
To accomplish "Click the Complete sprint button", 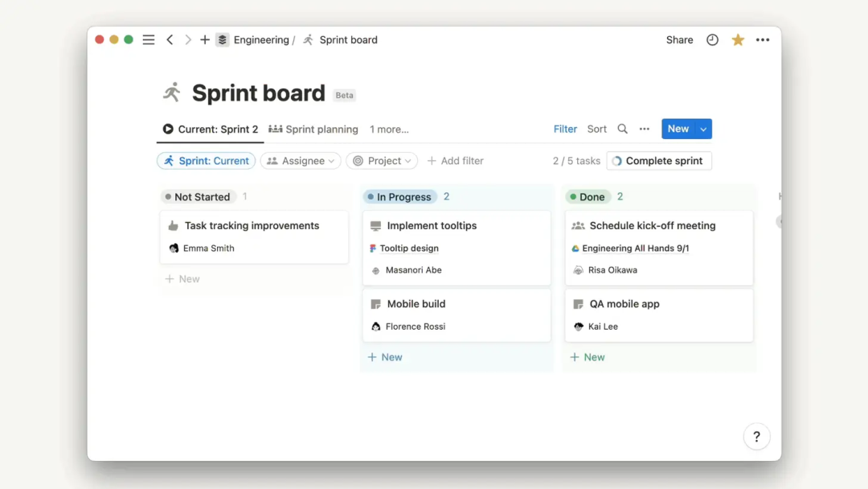I will pyautogui.click(x=659, y=161).
